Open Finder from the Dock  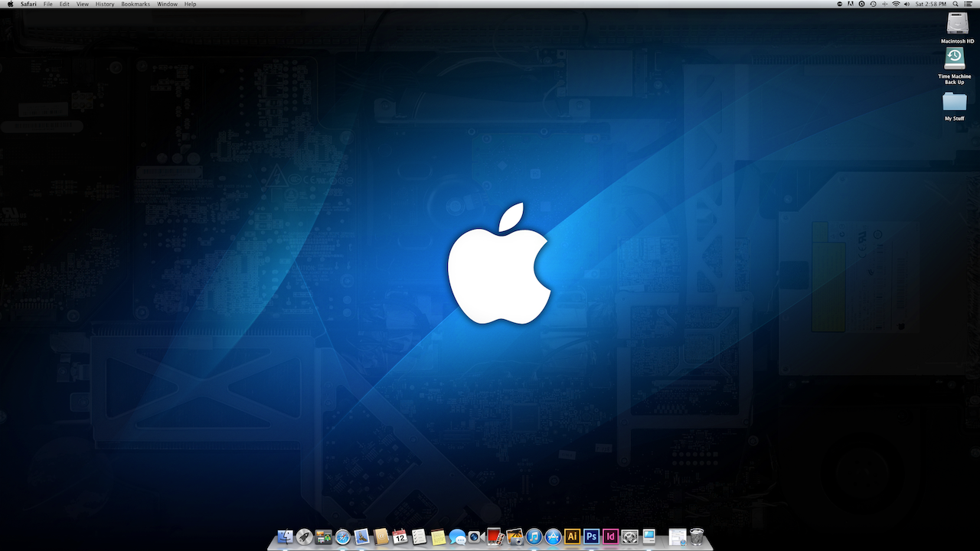[x=285, y=536]
